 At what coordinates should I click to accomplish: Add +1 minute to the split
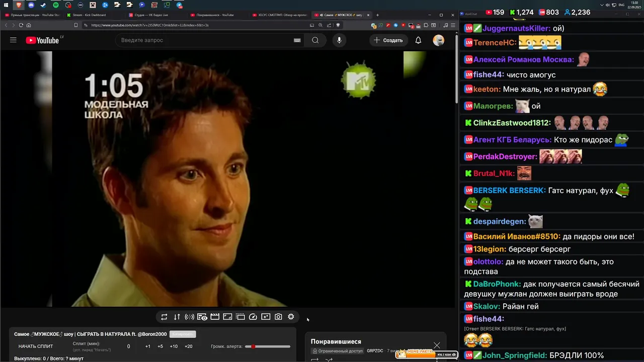point(148,346)
